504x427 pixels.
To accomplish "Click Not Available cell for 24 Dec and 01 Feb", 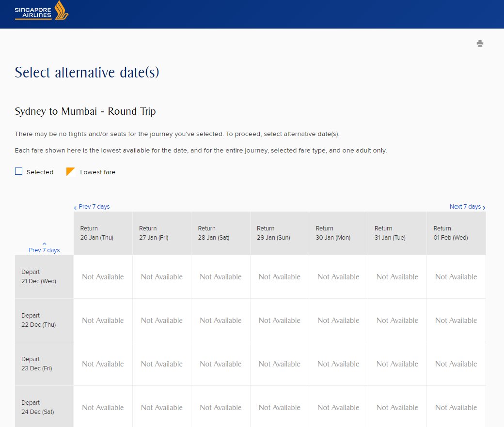I will (x=456, y=407).
